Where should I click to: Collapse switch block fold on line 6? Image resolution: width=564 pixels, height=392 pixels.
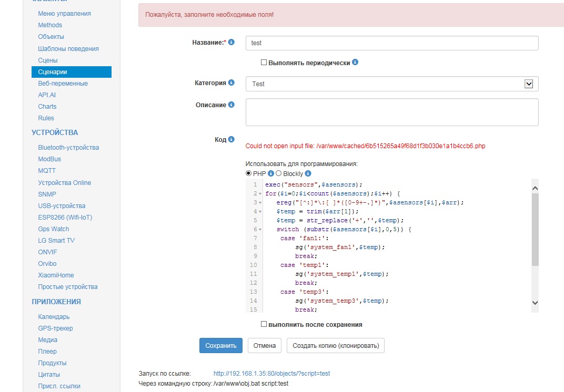point(260,230)
